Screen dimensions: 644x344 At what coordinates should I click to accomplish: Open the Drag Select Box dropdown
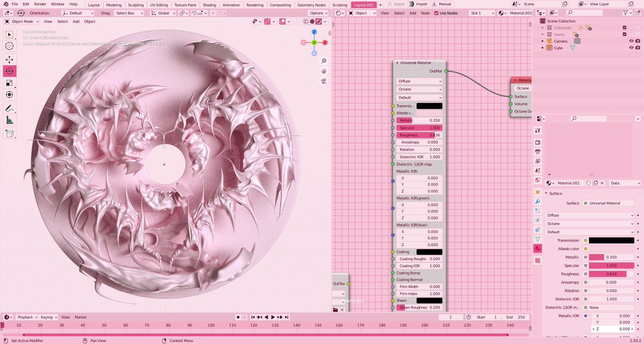click(129, 13)
